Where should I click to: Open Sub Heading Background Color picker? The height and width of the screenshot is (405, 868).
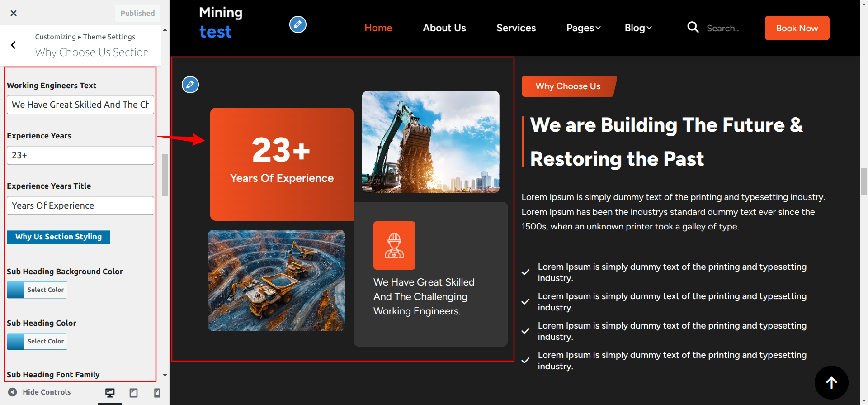pos(37,290)
